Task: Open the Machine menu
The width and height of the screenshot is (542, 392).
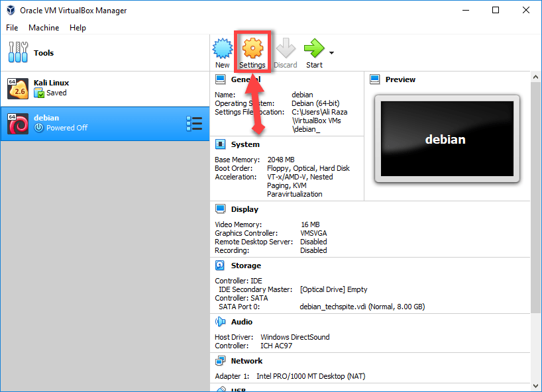Action: [44, 28]
